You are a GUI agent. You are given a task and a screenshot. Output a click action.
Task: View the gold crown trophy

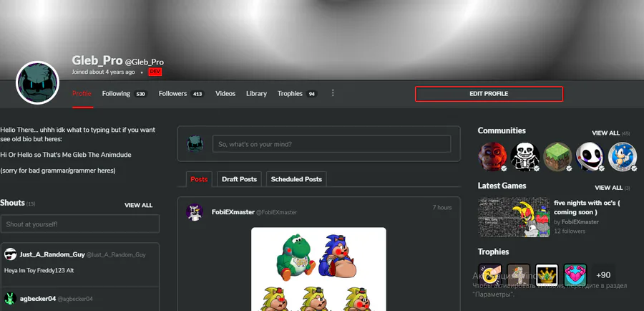pos(547,274)
